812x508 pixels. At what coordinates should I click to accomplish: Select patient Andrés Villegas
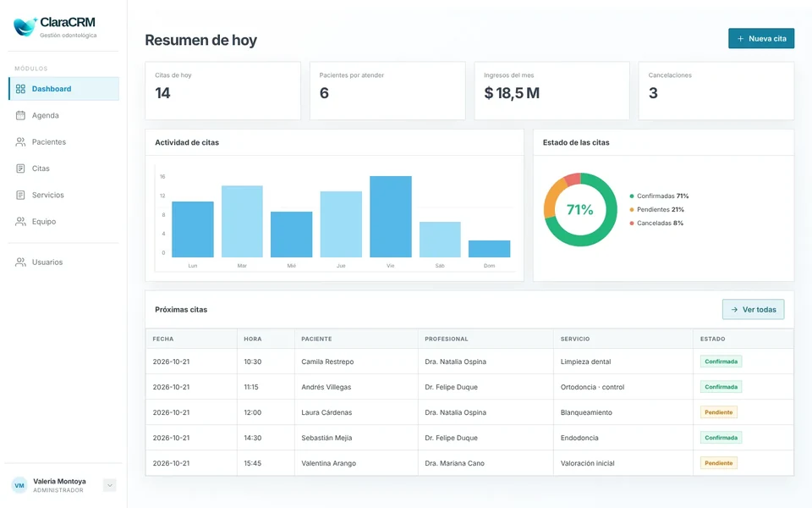326,387
